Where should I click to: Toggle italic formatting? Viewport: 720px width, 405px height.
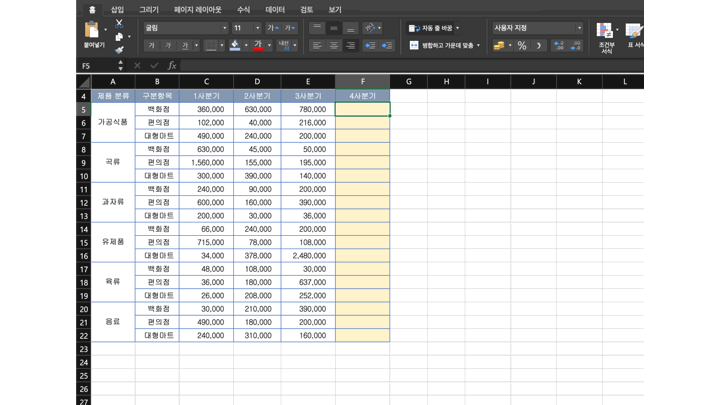pyautogui.click(x=168, y=45)
